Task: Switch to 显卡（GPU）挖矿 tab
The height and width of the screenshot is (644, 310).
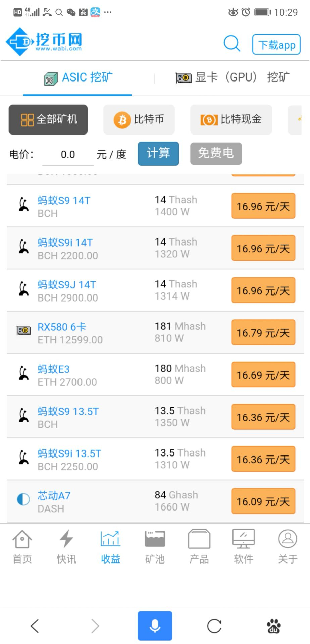Action: (232, 77)
